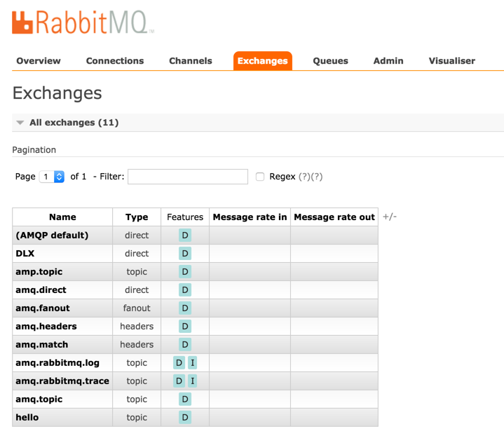Enable the Regex checkbox
The width and height of the screenshot is (504, 436).
click(260, 177)
